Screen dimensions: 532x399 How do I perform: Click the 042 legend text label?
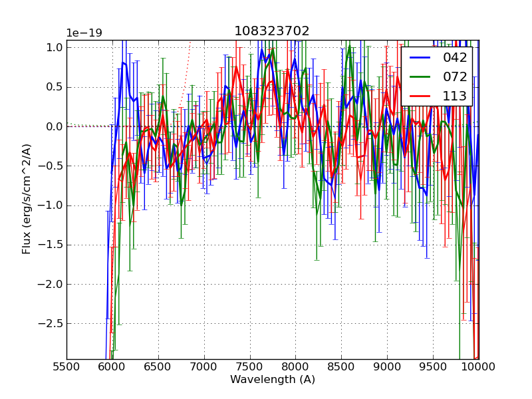point(454,58)
